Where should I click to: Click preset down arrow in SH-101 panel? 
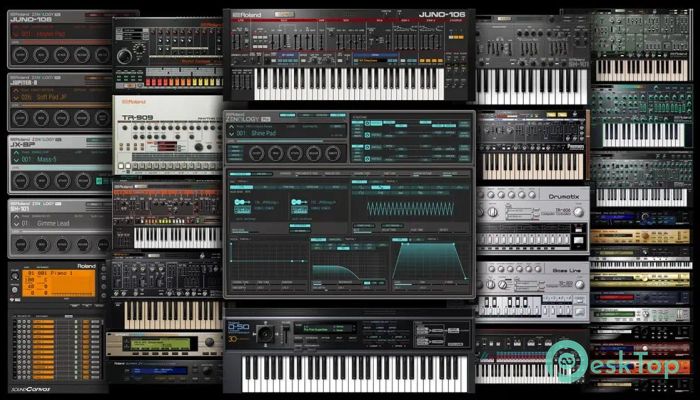pos(16,223)
